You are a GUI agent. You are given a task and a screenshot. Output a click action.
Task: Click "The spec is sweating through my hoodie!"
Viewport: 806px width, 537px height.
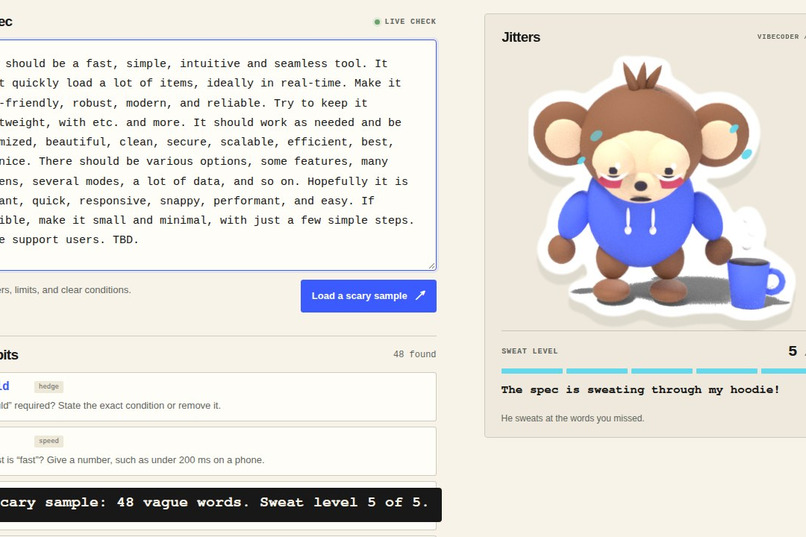(x=640, y=390)
